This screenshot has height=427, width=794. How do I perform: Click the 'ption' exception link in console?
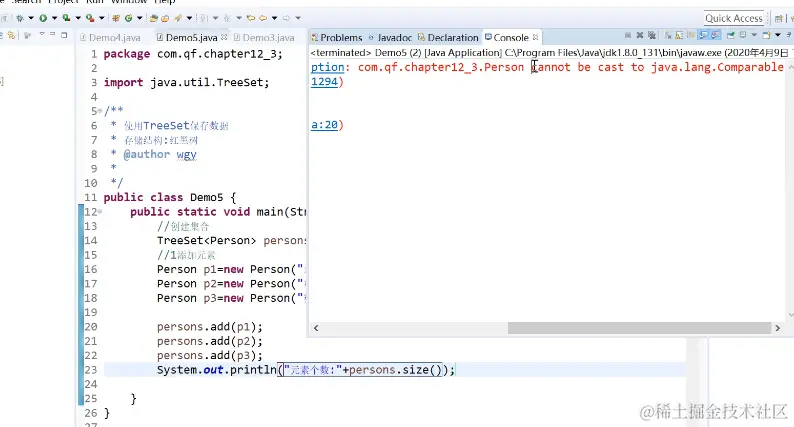point(327,67)
